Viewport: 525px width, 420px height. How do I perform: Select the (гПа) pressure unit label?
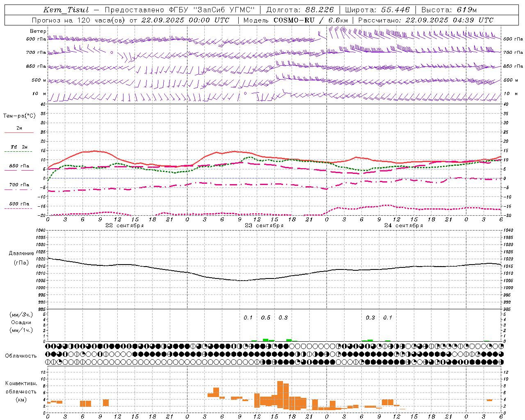(21, 263)
